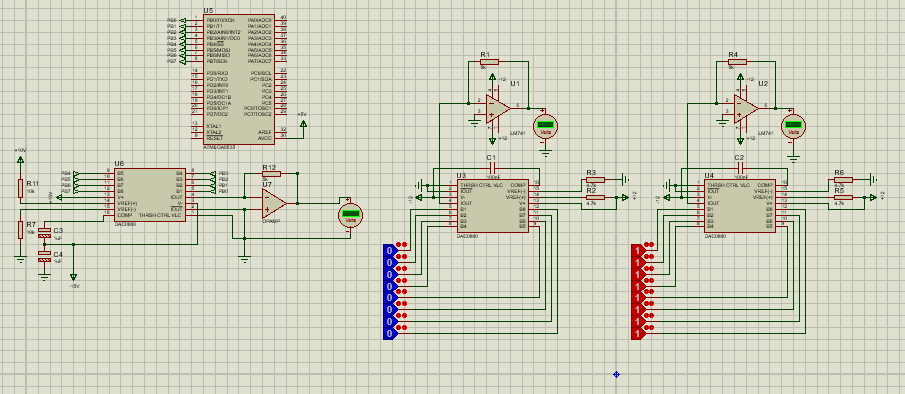Select the DAC0800 chip labeled U6
905x394 pixels.
[149, 194]
